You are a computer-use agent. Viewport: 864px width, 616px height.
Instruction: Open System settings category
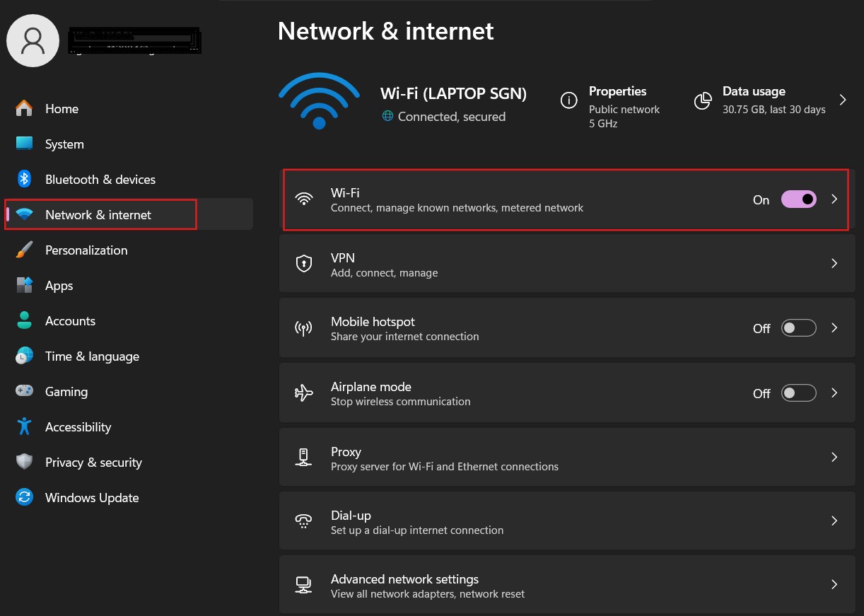pos(129,144)
